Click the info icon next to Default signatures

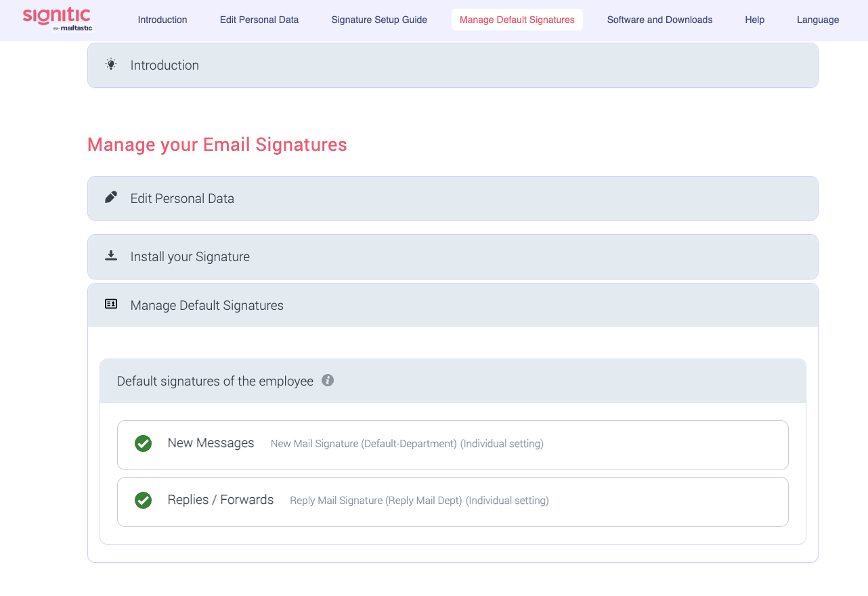point(328,380)
